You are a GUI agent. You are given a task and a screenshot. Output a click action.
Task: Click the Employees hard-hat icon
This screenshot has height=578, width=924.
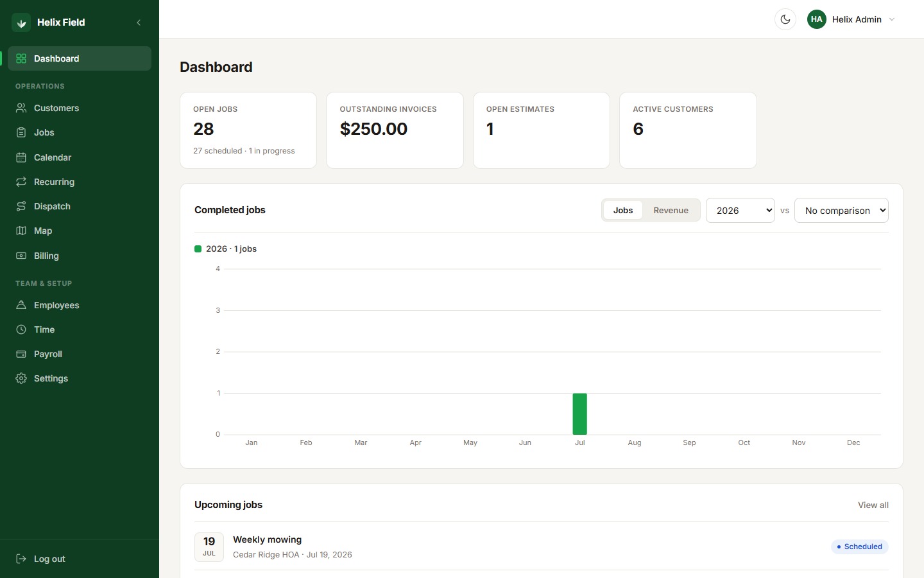(x=21, y=305)
